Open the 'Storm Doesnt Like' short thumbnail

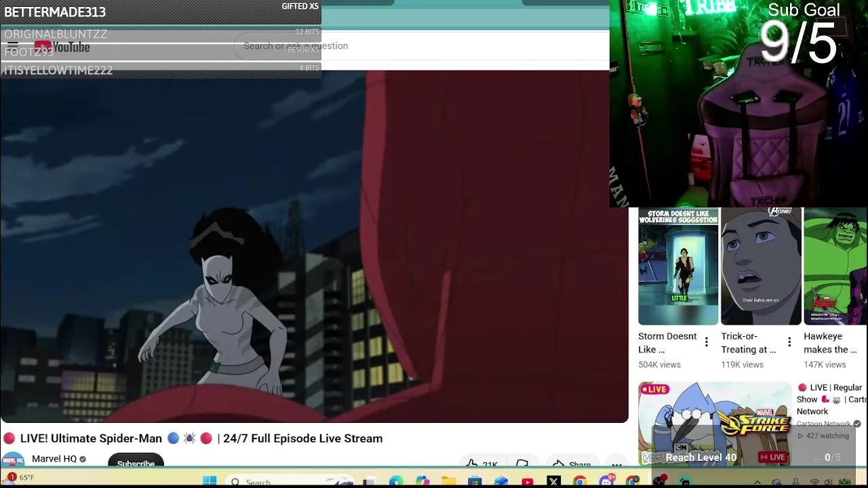click(x=678, y=266)
